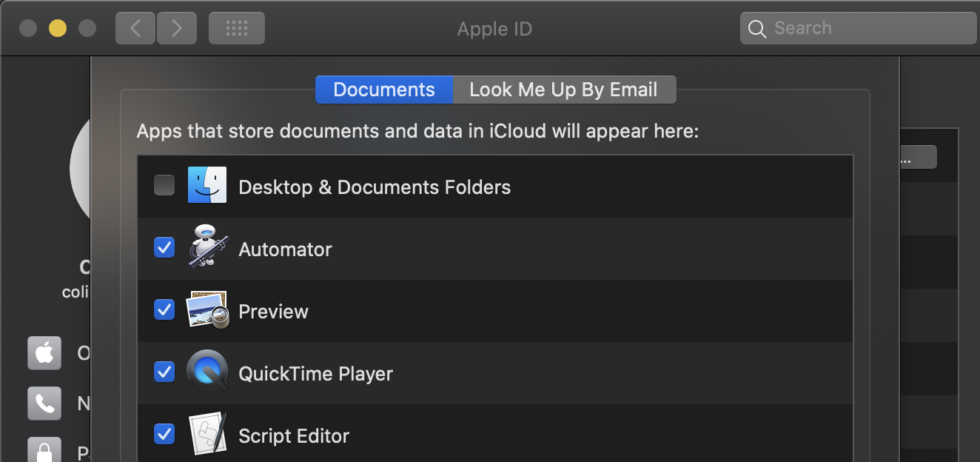This screenshot has height=462, width=980.
Task: Disable QuickTime Player iCloud checkbox
Action: tap(164, 372)
